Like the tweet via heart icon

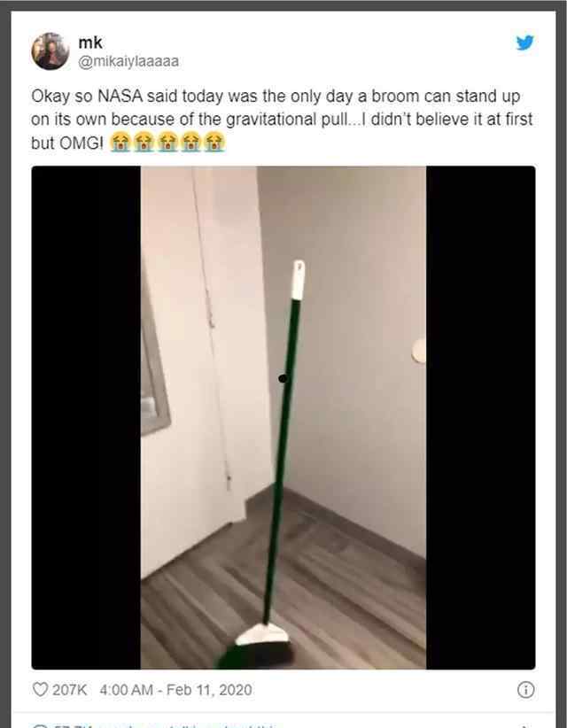coord(40,689)
